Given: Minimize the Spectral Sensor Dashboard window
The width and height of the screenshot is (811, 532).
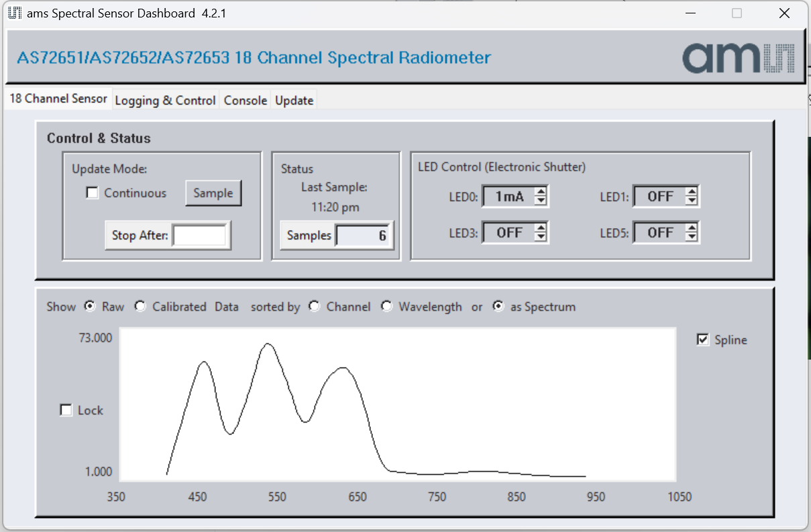Looking at the screenshot, I should [x=690, y=13].
